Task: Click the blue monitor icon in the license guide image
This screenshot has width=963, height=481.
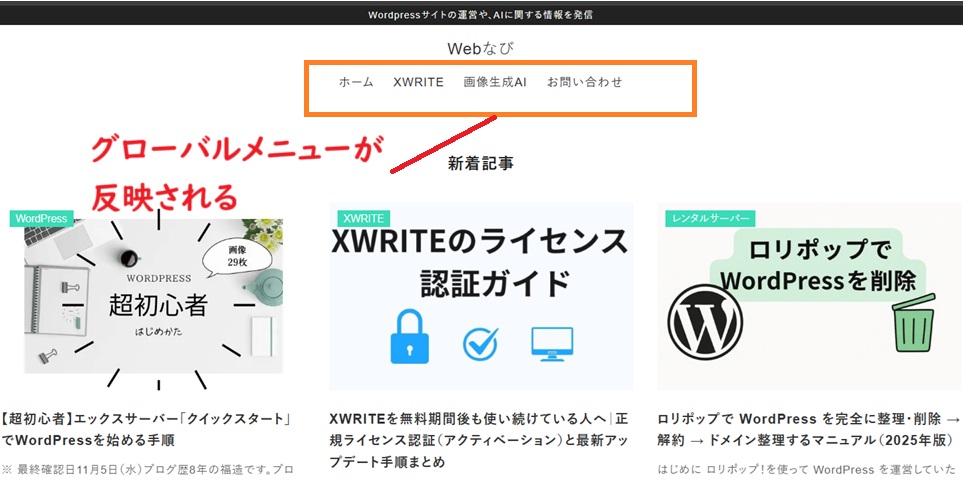Action: [x=555, y=342]
